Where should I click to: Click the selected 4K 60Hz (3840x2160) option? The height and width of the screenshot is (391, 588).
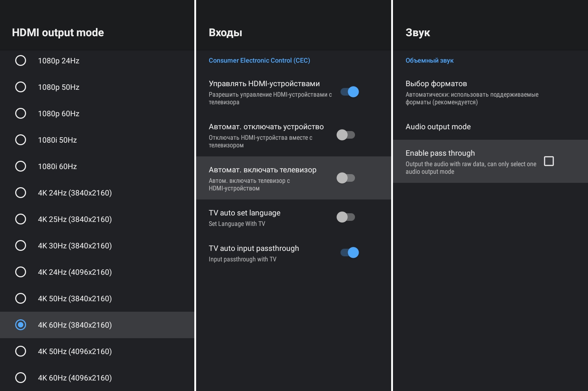coord(21,325)
